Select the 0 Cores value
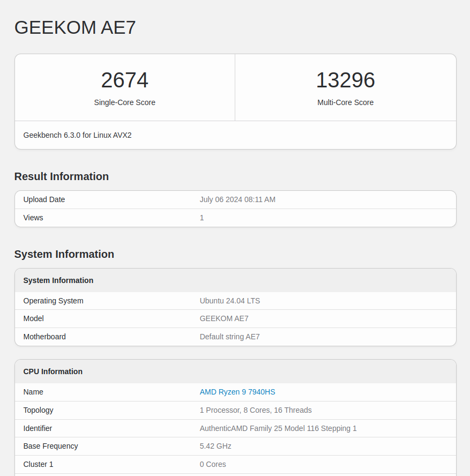Image resolution: width=470 pixels, height=476 pixels. click(x=213, y=464)
